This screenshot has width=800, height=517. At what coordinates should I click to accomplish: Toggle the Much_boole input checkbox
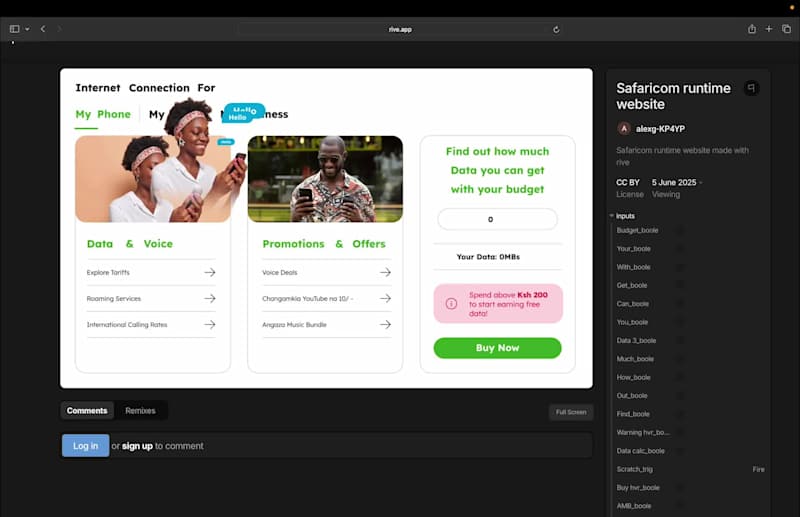[x=680, y=359]
